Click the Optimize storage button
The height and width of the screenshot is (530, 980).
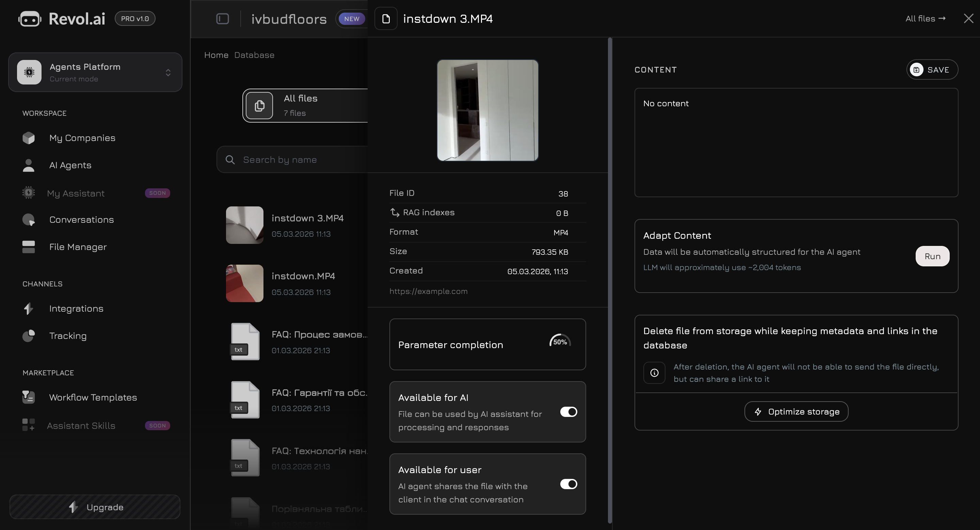tap(796, 411)
